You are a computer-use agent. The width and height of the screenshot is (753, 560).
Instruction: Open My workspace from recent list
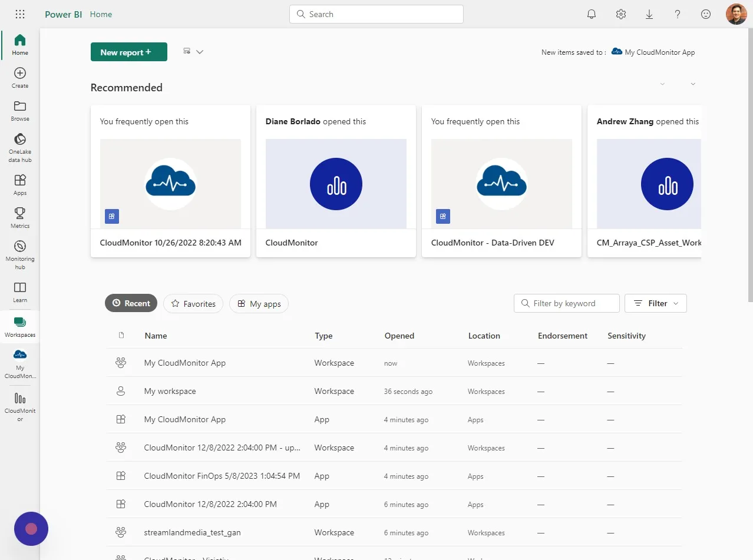click(x=394, y=391)
